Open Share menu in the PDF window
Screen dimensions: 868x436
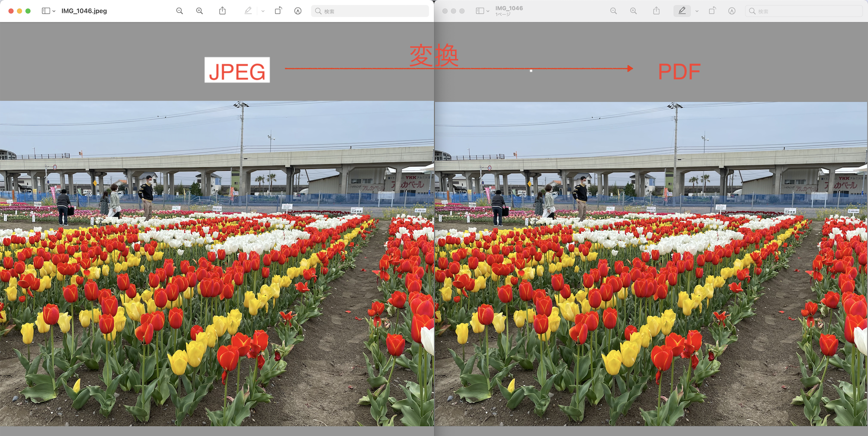pos(657,10)
